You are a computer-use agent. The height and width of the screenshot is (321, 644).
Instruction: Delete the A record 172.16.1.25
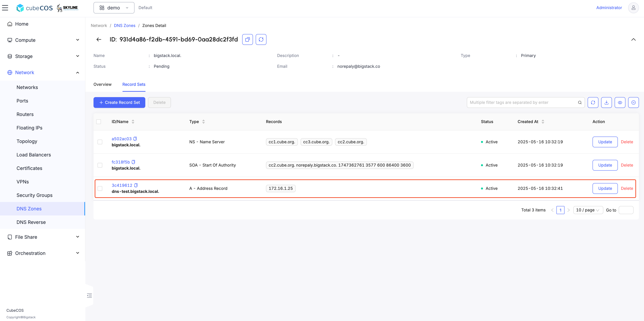coord(627,188)
